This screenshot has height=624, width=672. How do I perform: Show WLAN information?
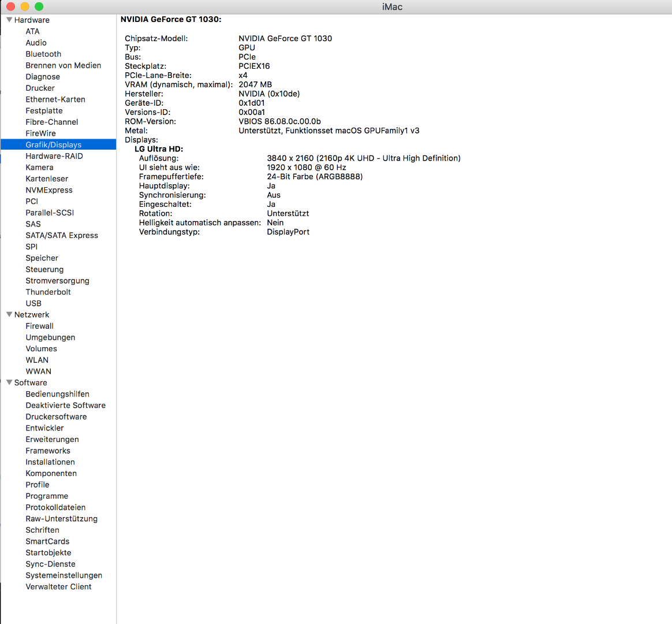pyautogui.click(x=37, y=360)
